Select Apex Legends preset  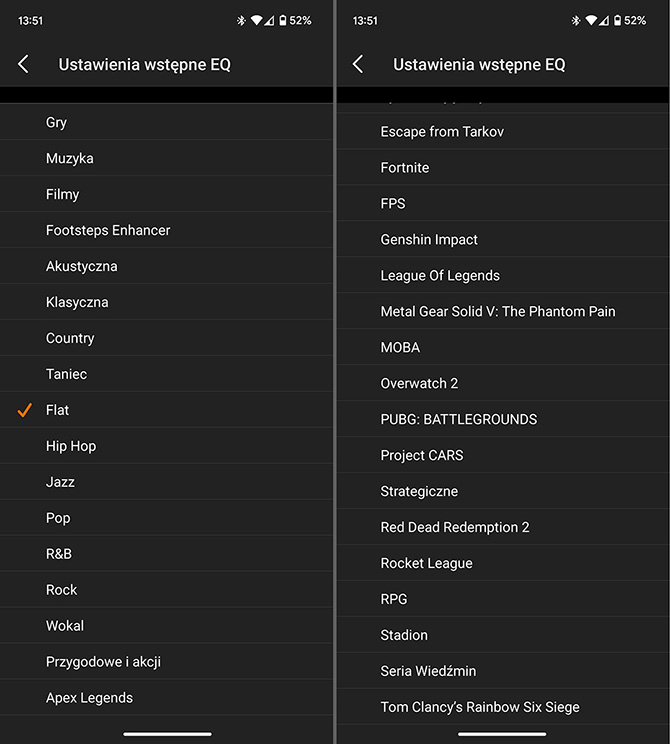pos(167,698)
